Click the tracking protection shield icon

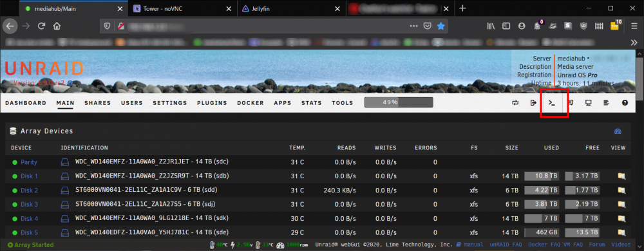(107, 26)
